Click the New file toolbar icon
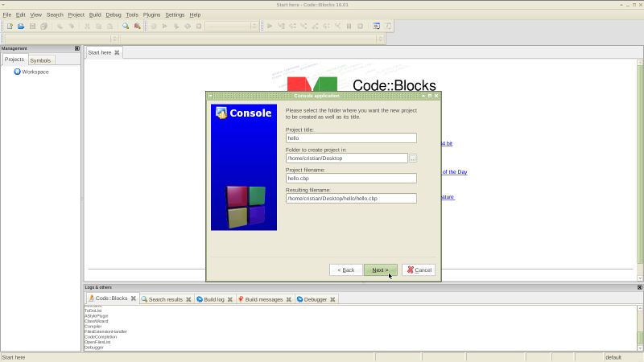The height and width of the screenshot is (362, 644). (x=10, y=26)
